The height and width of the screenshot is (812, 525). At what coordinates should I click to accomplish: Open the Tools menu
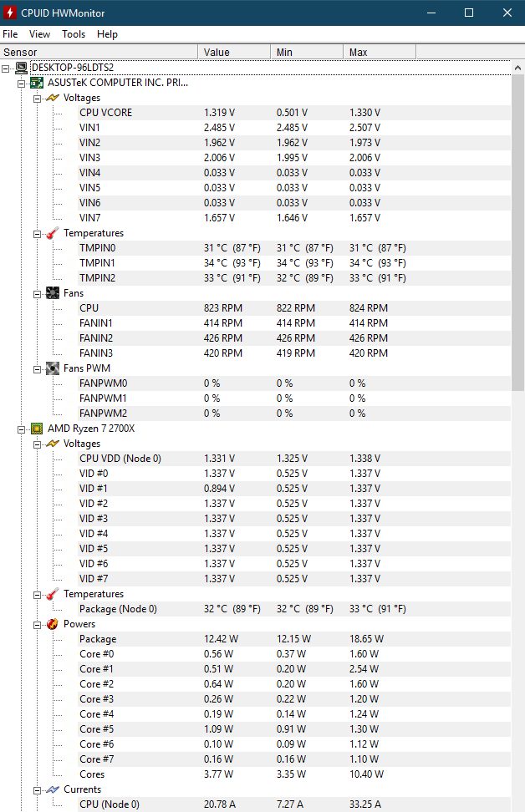(74, 34)
